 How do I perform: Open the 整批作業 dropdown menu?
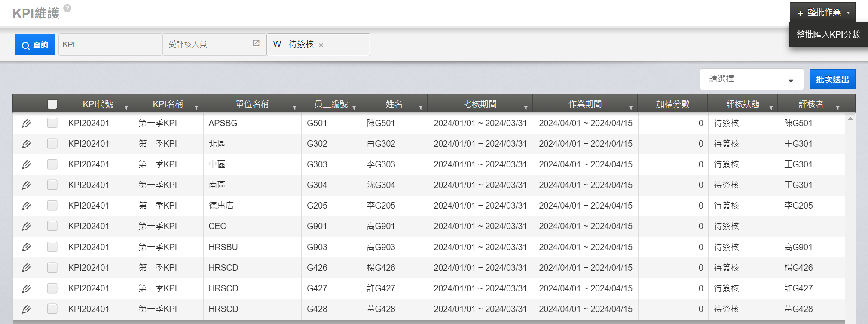[822, 12]
